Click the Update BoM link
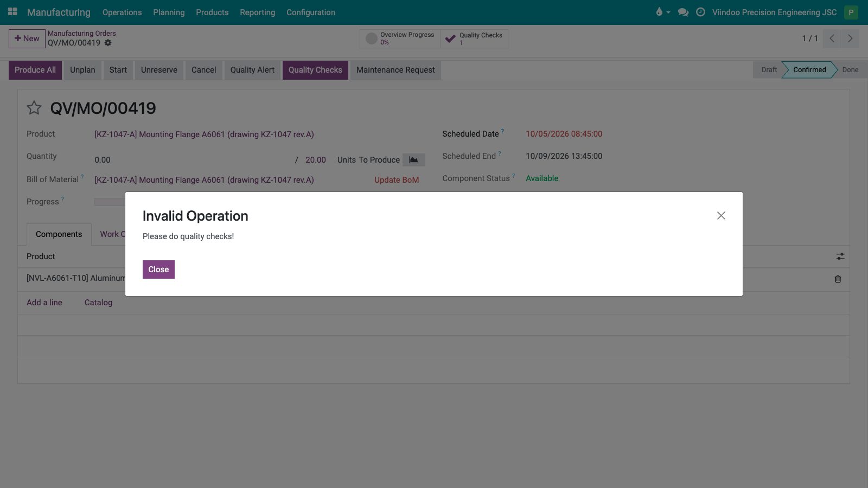 [397, 180]
